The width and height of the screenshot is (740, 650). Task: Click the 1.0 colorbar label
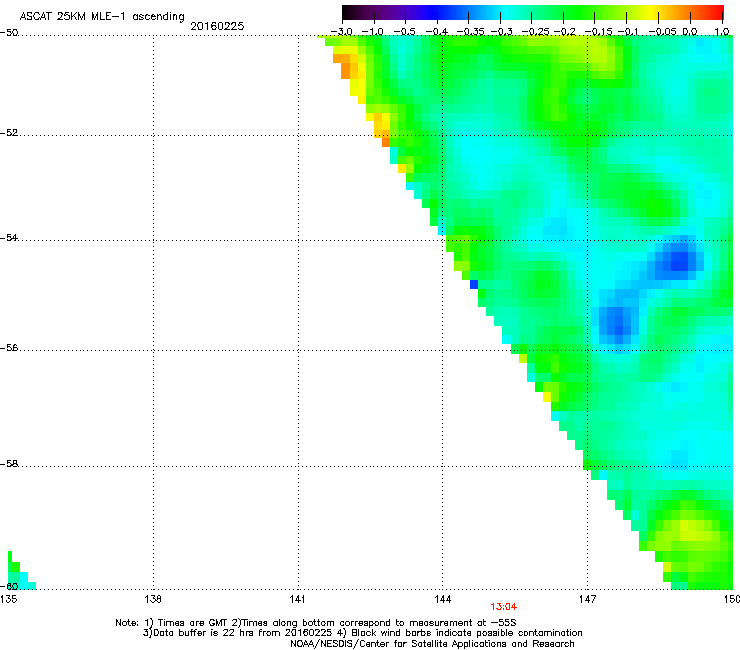(722, 32)
